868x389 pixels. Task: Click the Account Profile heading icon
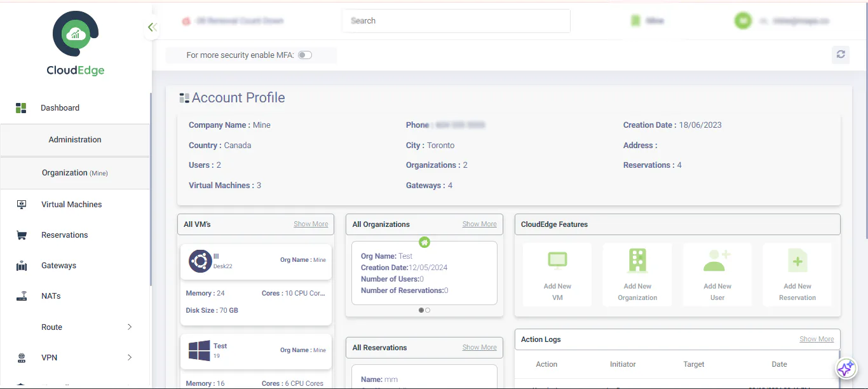(184, 98)
